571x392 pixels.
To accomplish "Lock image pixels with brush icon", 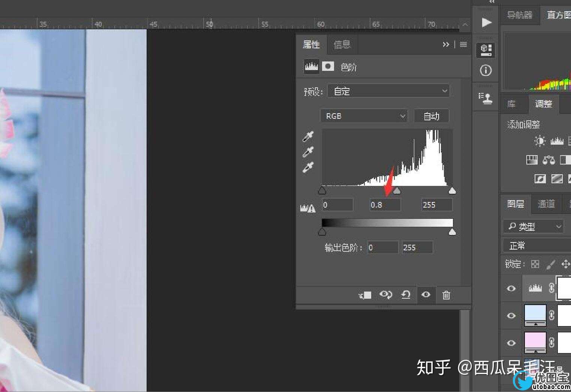I will pyautogui.click(x=550, y=265).
